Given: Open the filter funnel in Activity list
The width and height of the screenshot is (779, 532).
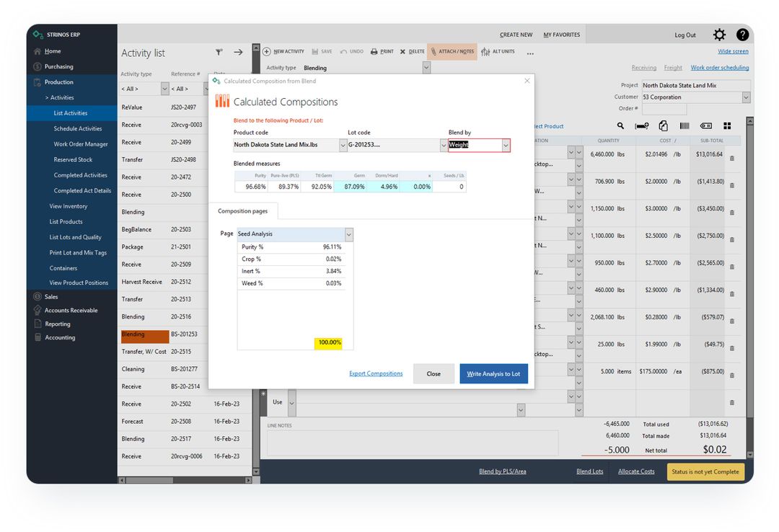Looking at the screenshot, I should (x=219, y=52).
